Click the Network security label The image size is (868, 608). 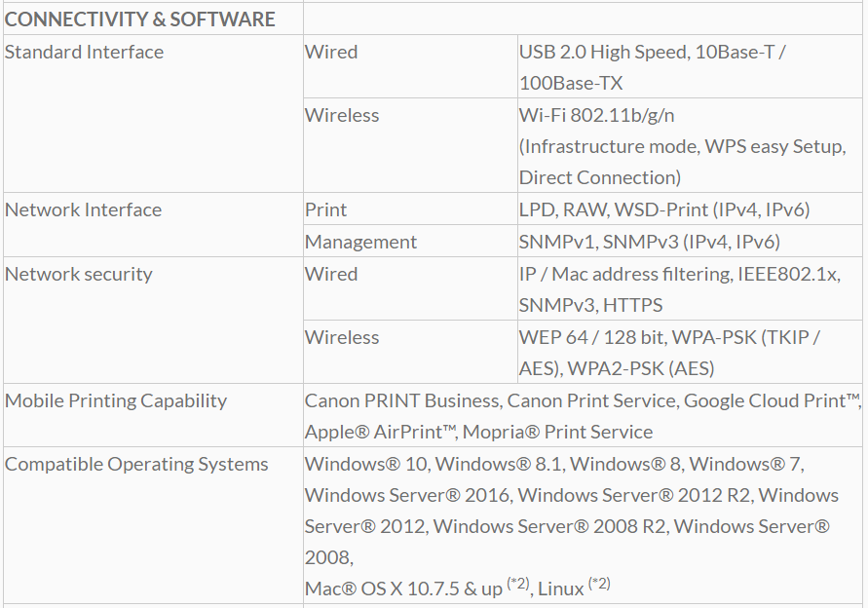pyautogui.click(x=79, y=274)
